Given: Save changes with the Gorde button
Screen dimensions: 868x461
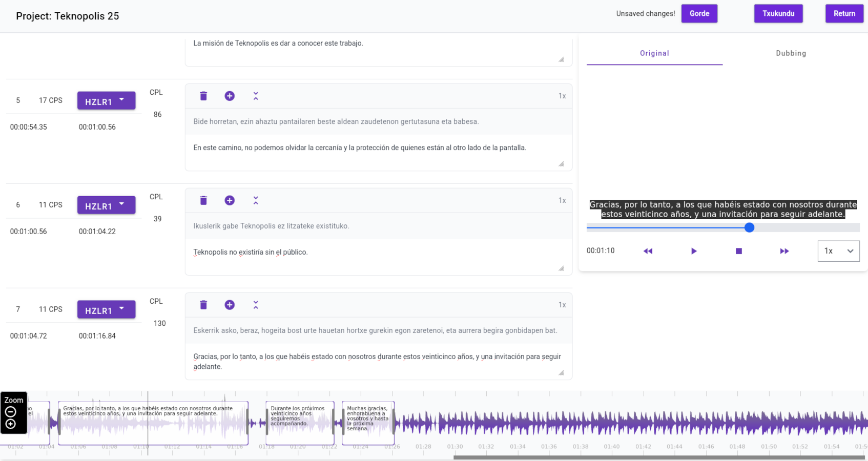Looking at the screenshot, I should (x=699, y=14).
